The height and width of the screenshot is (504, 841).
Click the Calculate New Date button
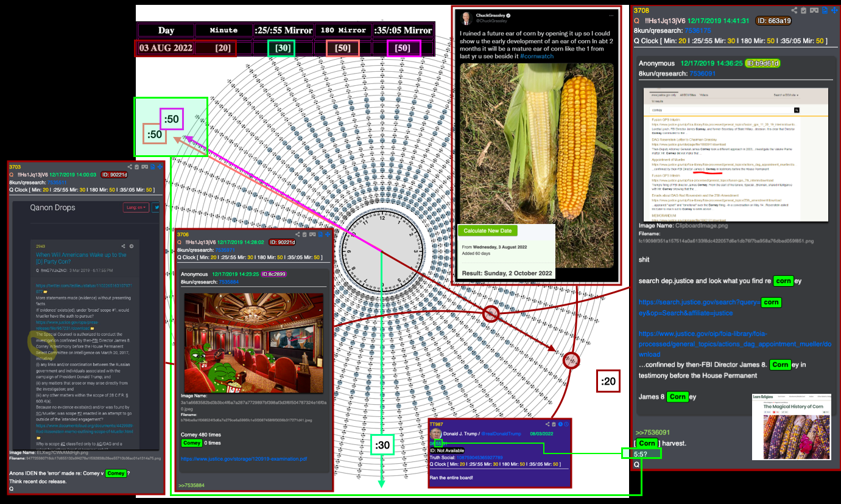487,231
